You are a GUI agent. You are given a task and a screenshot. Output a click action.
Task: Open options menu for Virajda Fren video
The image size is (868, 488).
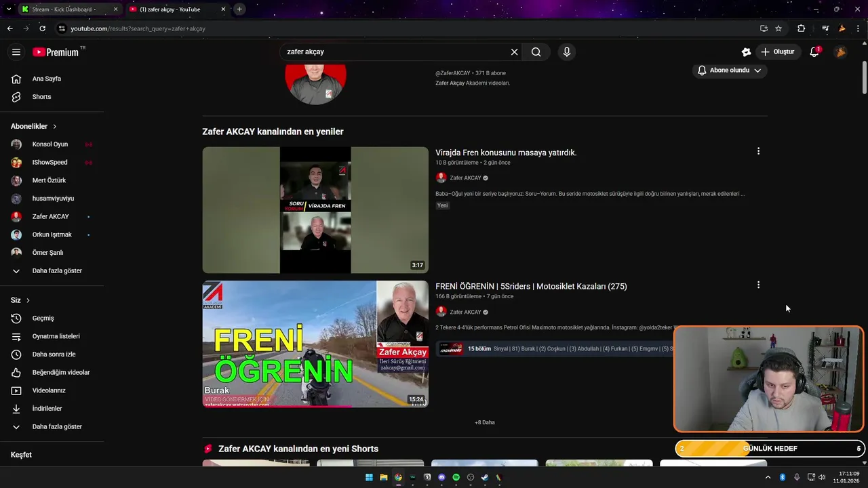(758, 151)
